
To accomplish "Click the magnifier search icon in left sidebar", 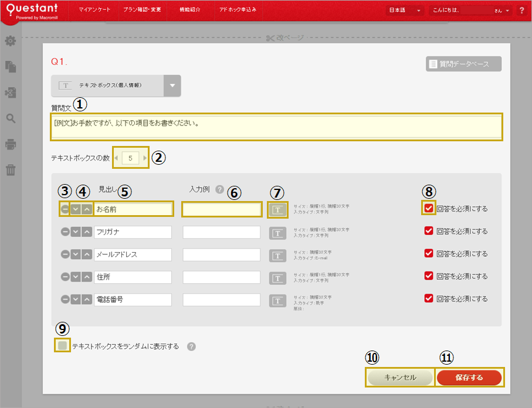I will click(11, 118).
